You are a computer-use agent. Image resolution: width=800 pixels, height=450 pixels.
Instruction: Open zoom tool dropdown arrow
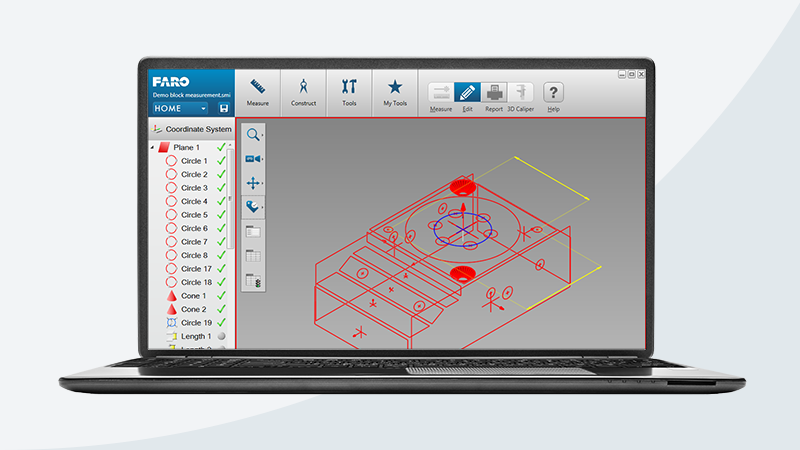[262, 135]
